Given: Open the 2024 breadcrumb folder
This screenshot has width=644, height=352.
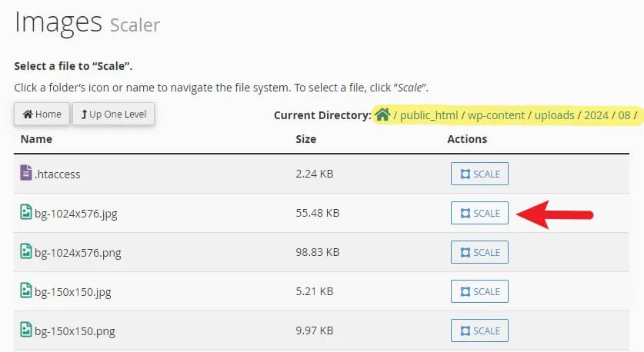Looking at the screenshot, I should pyautogui.click(x=596, y=115).
